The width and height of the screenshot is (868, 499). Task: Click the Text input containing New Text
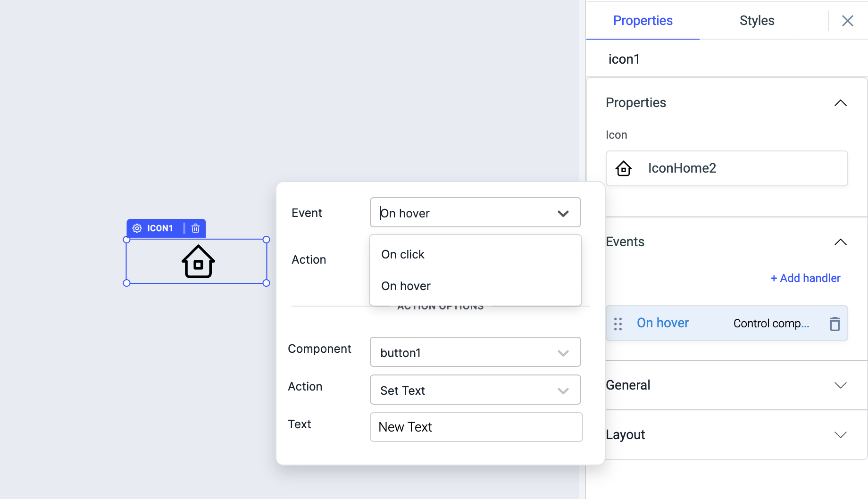tap(476, 427)
